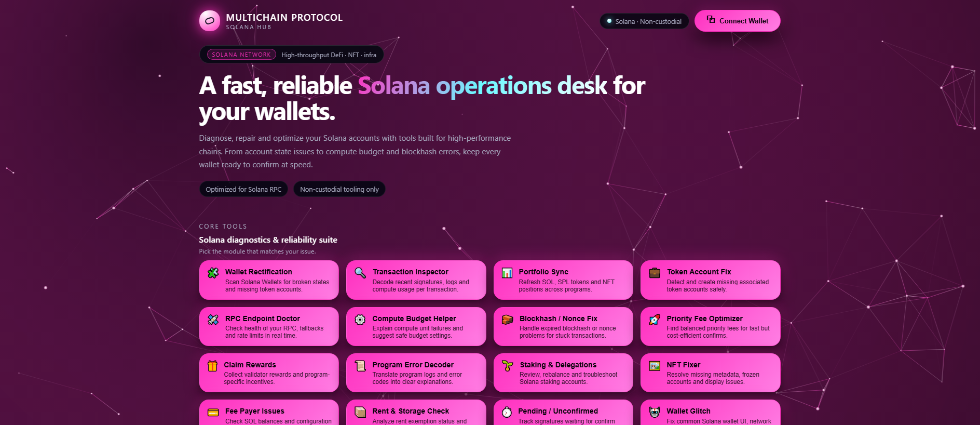Open the Program Error Decoder card
The height and width of the screenshot is (425, 980).
click(416, 373)
